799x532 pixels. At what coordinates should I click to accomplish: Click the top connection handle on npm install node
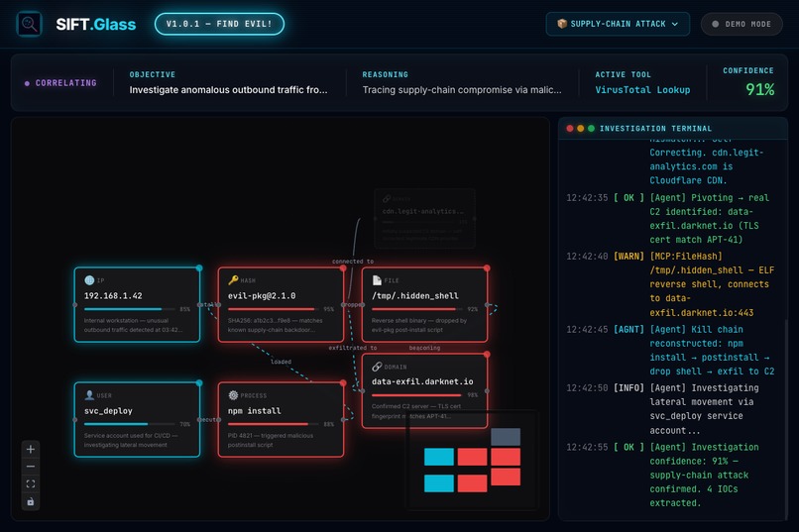pos(343,382)
